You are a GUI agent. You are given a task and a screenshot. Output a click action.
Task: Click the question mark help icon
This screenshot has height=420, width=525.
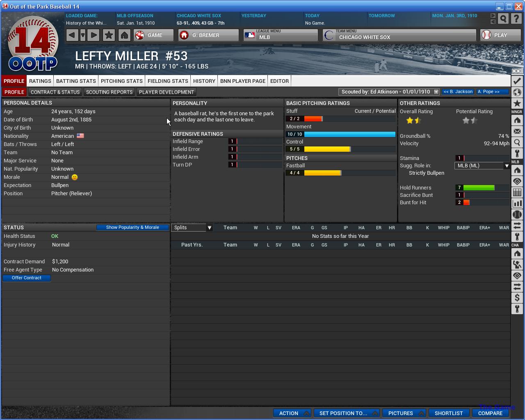(x=516, y=19)
